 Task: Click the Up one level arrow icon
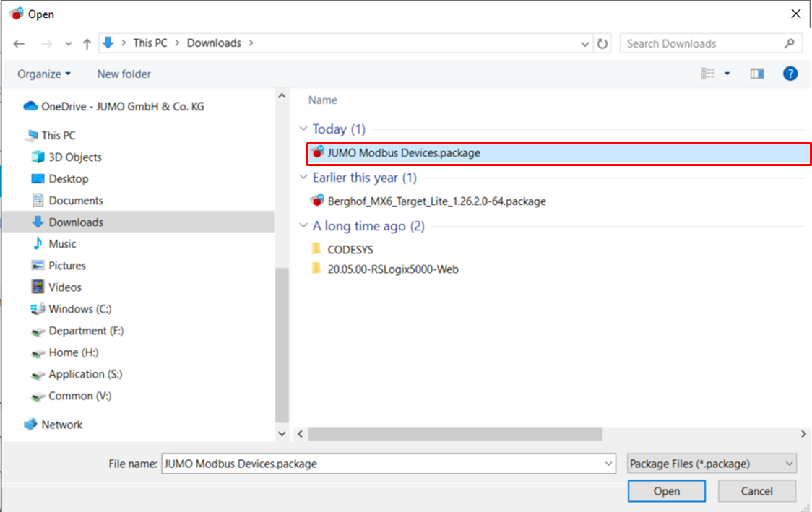pos(87,43)
